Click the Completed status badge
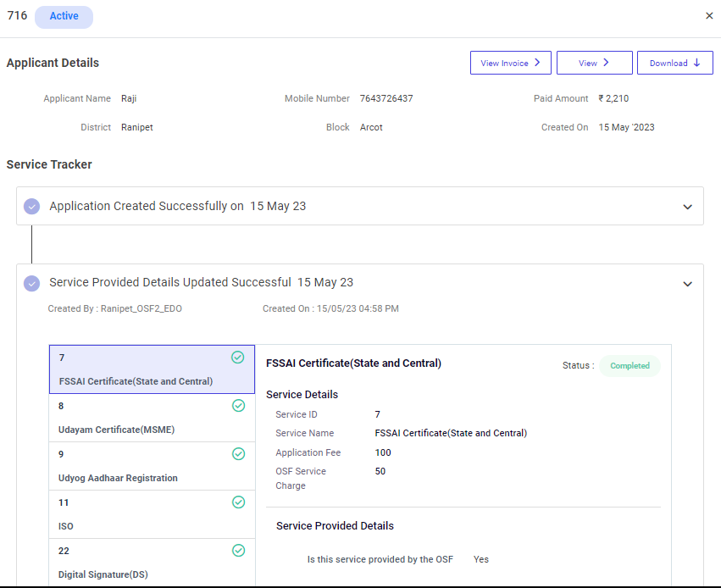 point(629,366)
